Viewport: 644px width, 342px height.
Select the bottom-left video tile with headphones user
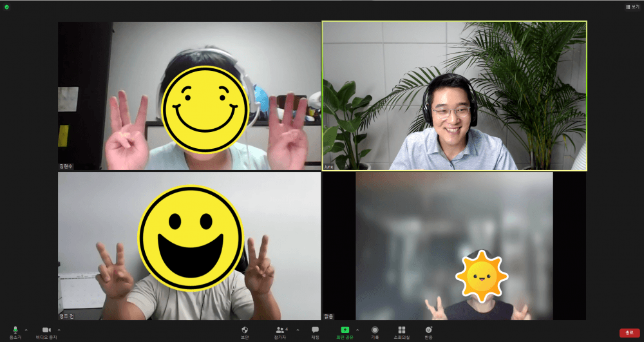click(x=189, y=245)
